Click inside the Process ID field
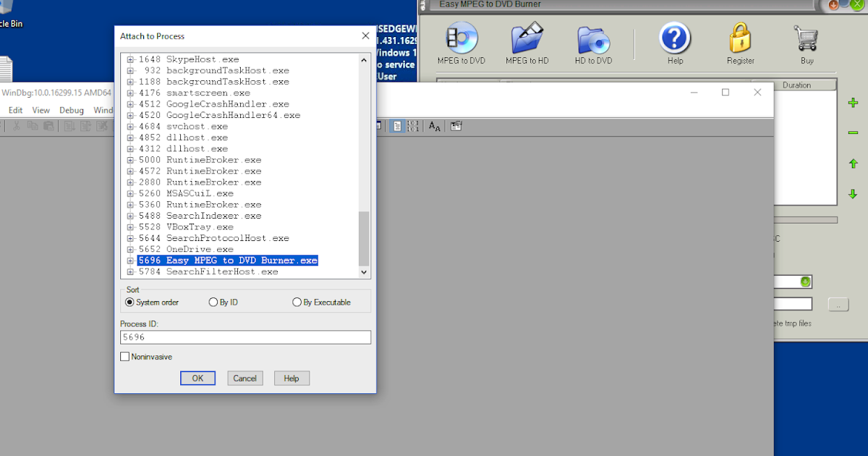 pos(244,337)
